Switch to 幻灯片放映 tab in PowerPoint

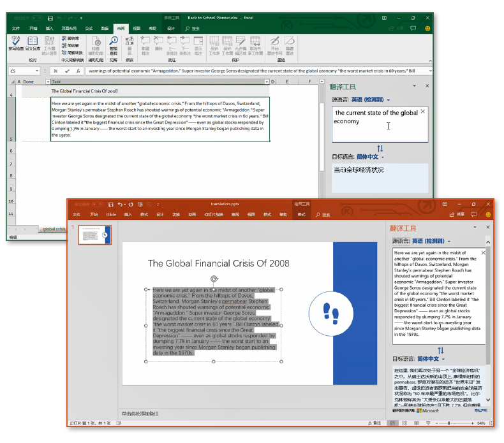point(214,215)
